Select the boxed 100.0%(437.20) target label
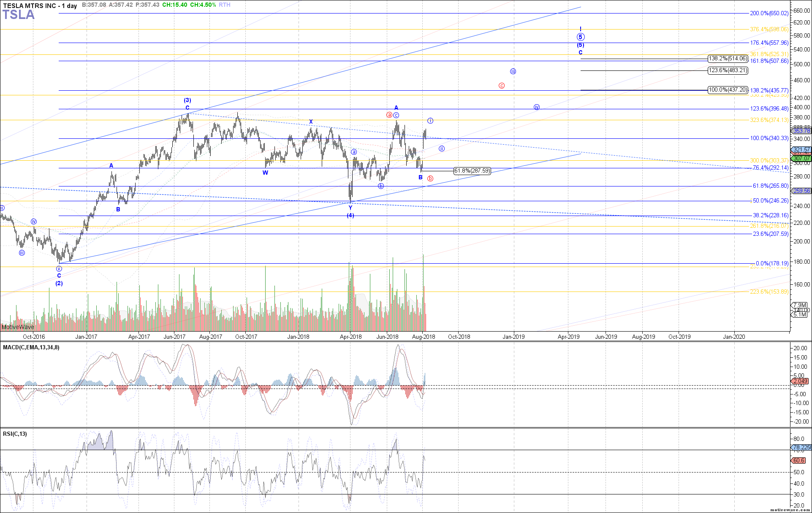 pos(728,90)
